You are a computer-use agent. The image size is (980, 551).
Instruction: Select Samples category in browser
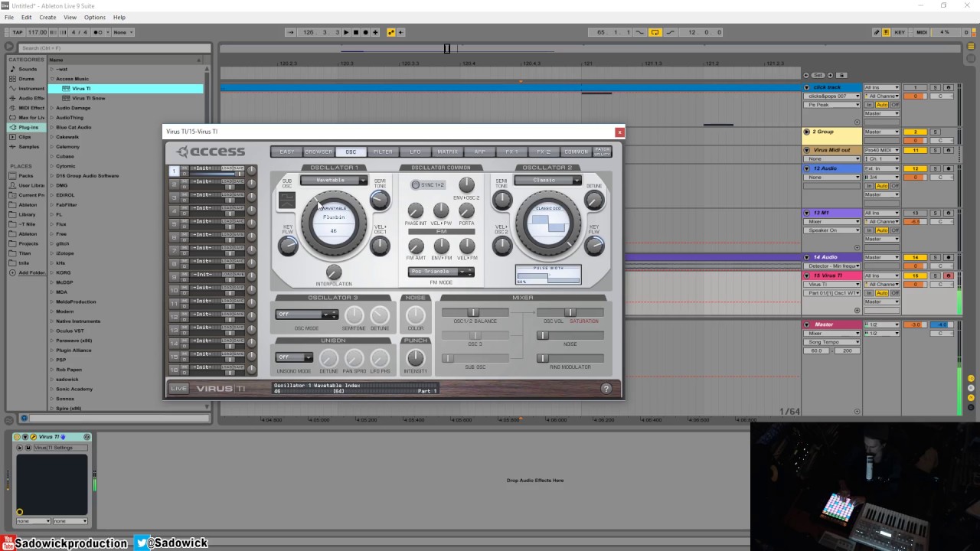[x=28, y=146]
